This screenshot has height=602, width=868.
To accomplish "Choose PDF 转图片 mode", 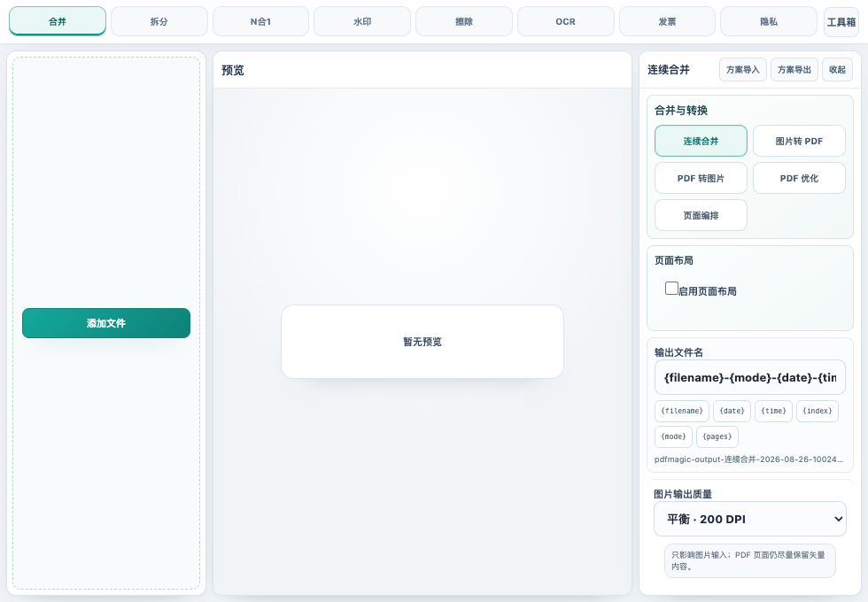I will click(x=701, y=178).
